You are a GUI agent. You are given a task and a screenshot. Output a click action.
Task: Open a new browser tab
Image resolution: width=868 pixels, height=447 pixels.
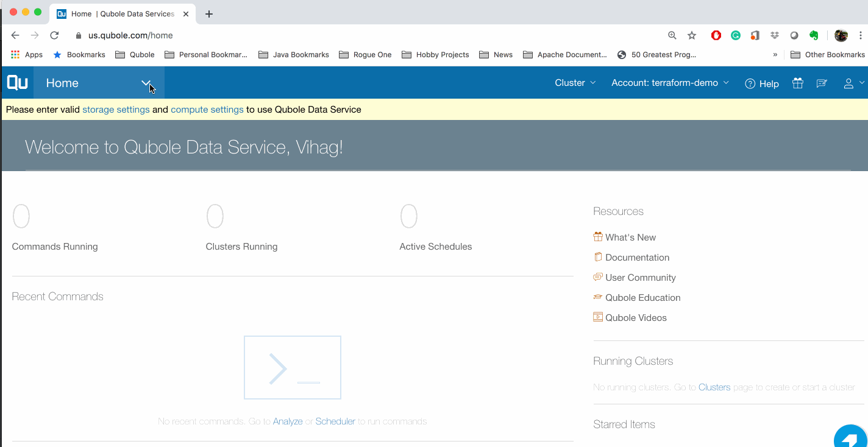click(x=209, y=13)
